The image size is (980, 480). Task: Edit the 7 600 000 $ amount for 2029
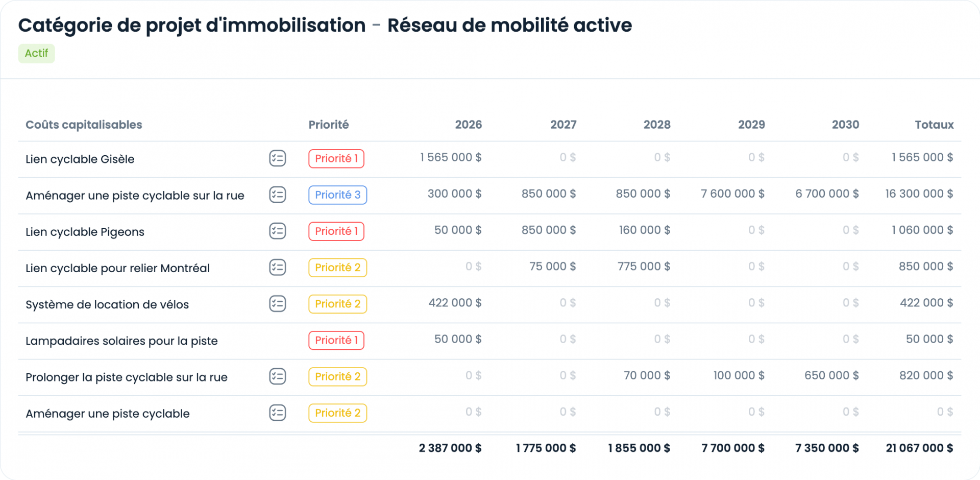732,194
